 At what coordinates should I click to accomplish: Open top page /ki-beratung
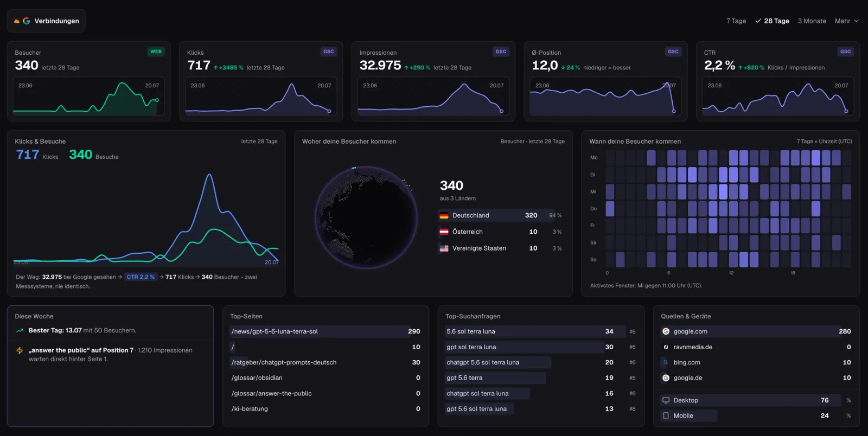[x=325, y=409]
